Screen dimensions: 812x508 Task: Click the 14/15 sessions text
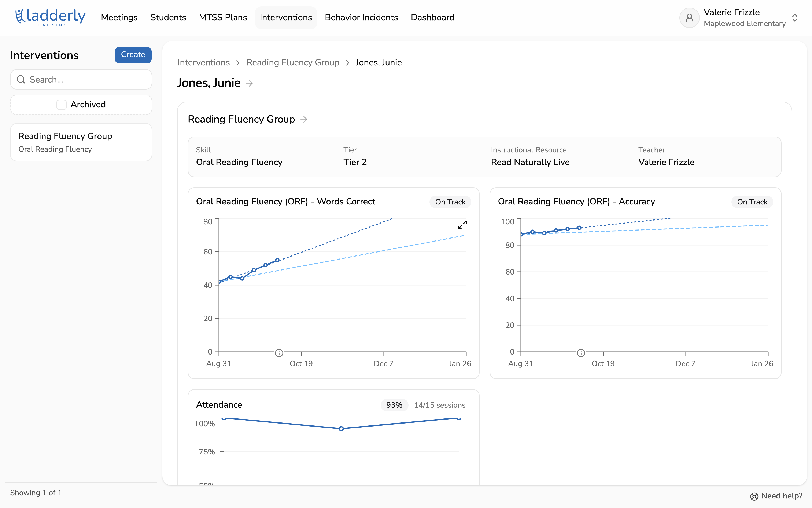(440, 405)
